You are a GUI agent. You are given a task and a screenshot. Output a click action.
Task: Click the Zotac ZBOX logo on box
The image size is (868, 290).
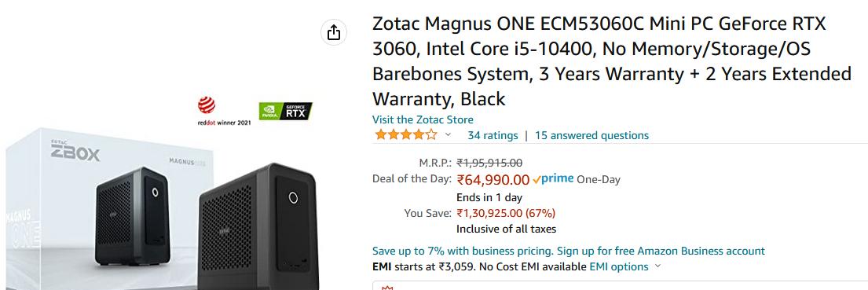pyautogui.click(x=75, y=151)
